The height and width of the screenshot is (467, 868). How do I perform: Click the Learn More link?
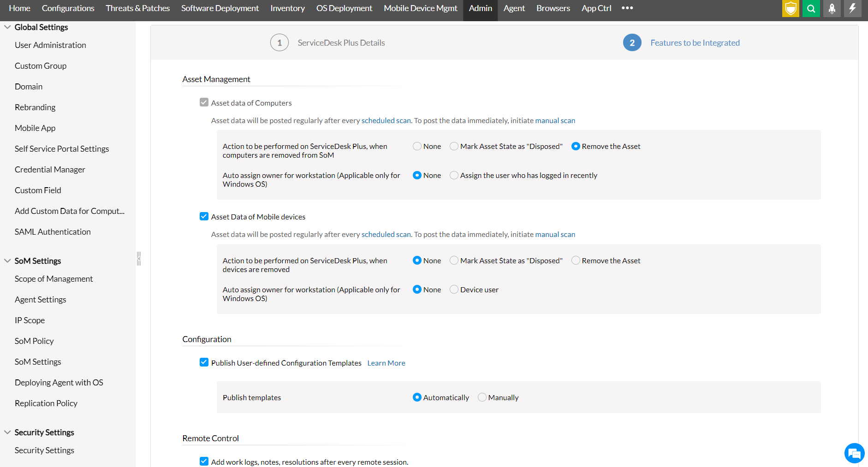[x=386, y=363]
